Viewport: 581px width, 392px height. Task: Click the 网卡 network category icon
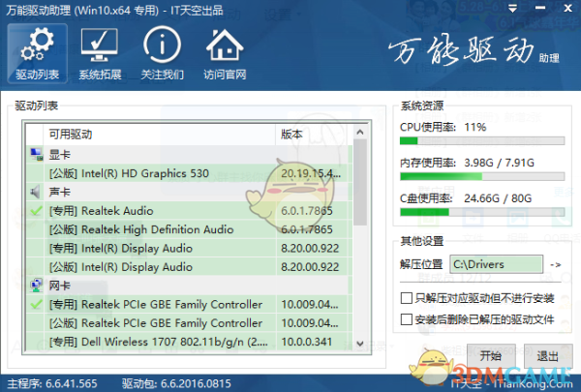click(37, 285)
